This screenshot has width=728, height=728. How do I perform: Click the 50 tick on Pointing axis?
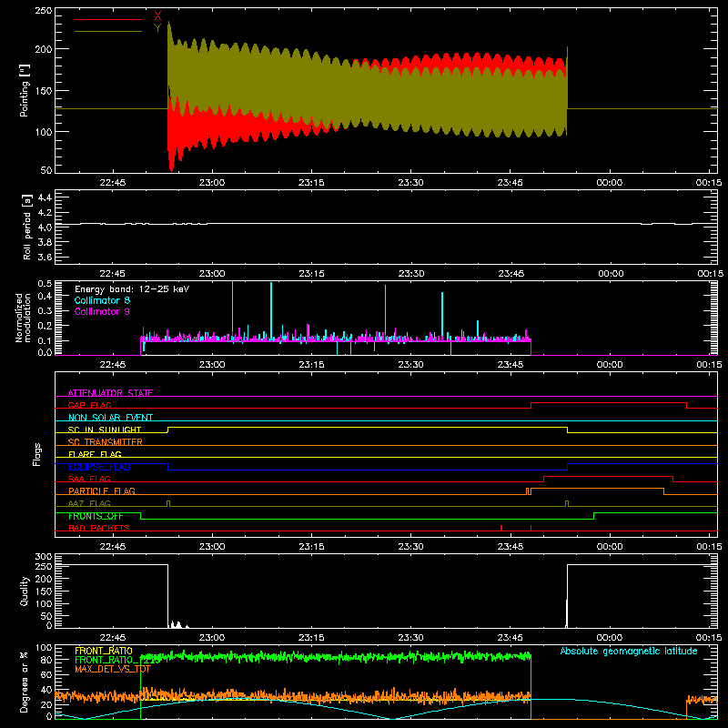click(x=46, y=170)
